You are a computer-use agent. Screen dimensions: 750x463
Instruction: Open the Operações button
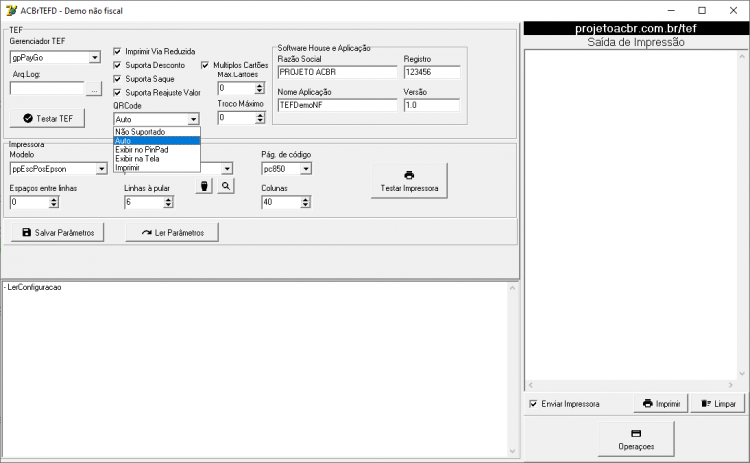pyautogui.click(x=636, y=439)
